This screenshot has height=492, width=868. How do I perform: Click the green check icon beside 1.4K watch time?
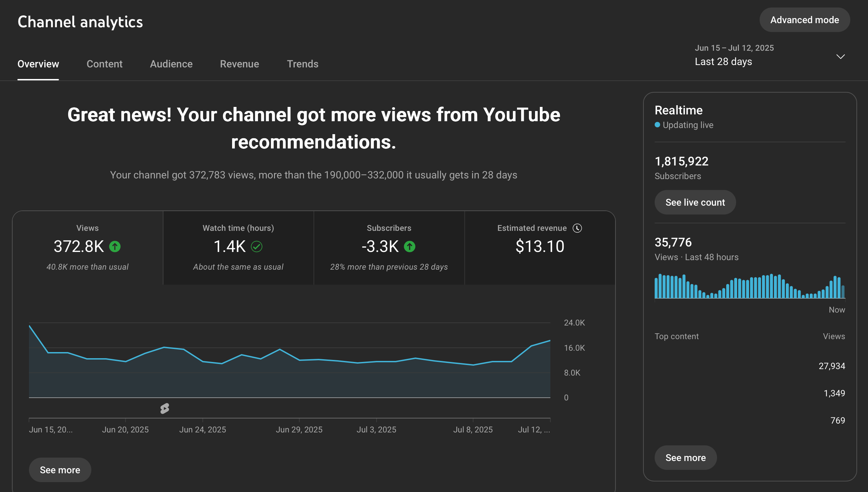[x=257, y=247]
